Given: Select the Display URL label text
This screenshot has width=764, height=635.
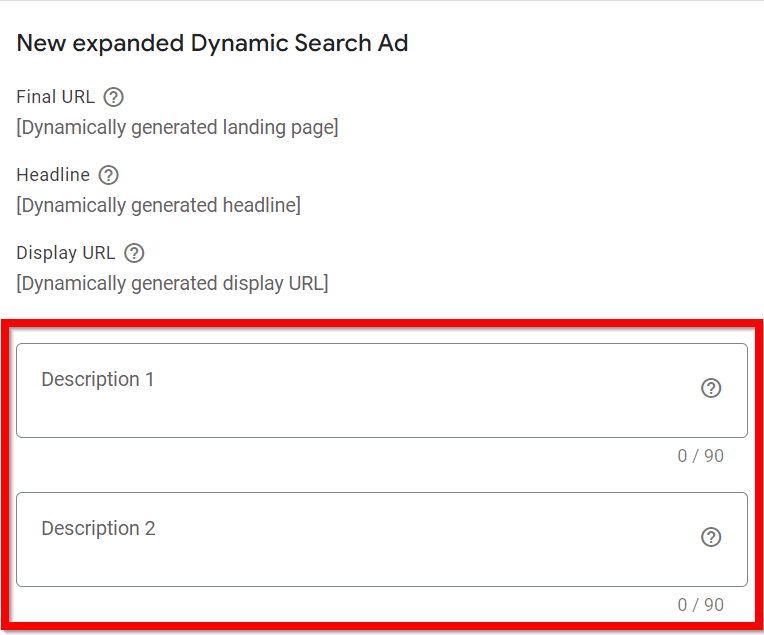Looking at the screenshot, I should (x=65, y=253).
